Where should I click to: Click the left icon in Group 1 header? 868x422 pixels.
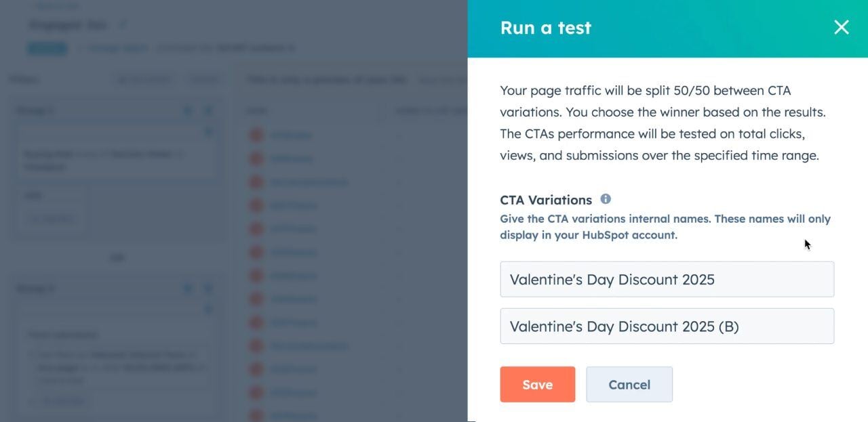click(188, 110)
